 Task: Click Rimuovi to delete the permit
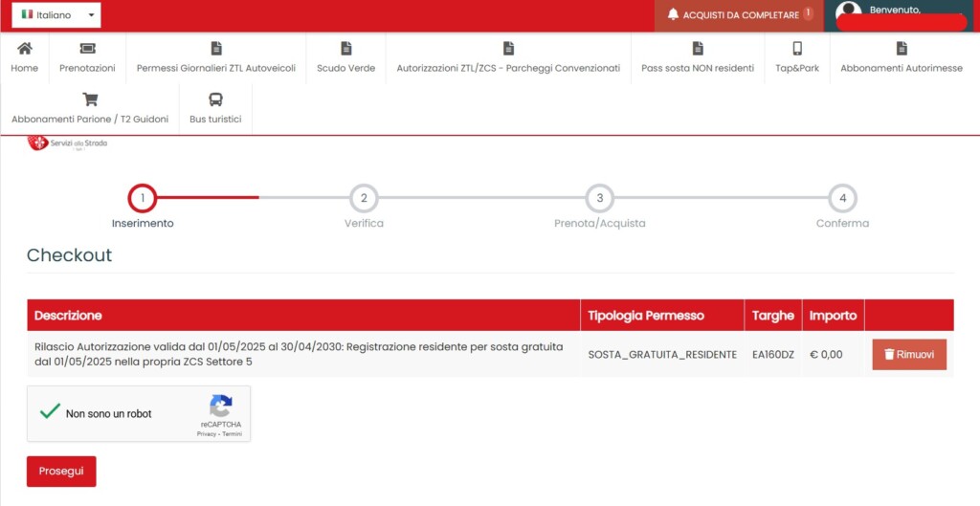[x=908, y=354]
